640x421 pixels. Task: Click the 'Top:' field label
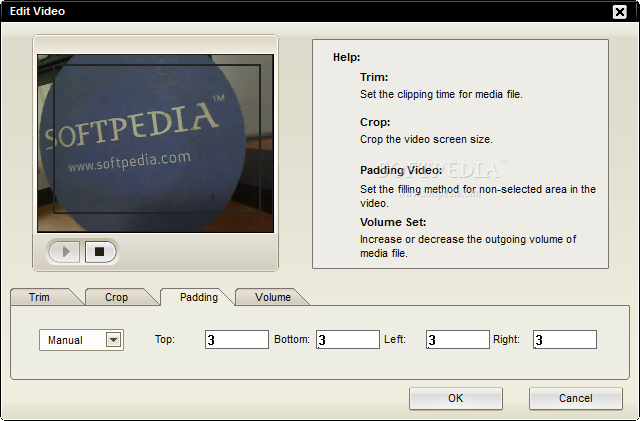pyautogui.click(x=165, y=339)
